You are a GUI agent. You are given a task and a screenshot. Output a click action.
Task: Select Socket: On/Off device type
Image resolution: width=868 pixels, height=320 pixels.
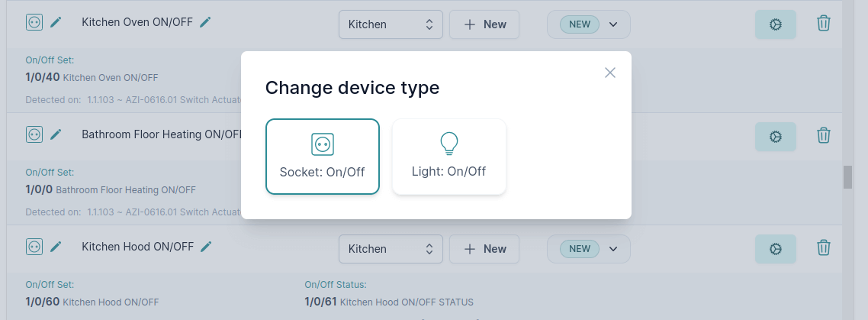click(323, 157)
